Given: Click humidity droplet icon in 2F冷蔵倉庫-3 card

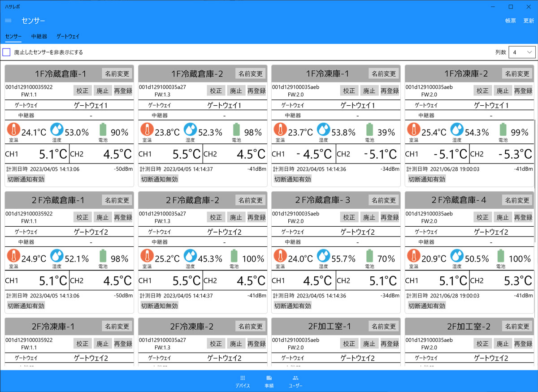Looking at the screenshot, I should (x=324, y=257).
